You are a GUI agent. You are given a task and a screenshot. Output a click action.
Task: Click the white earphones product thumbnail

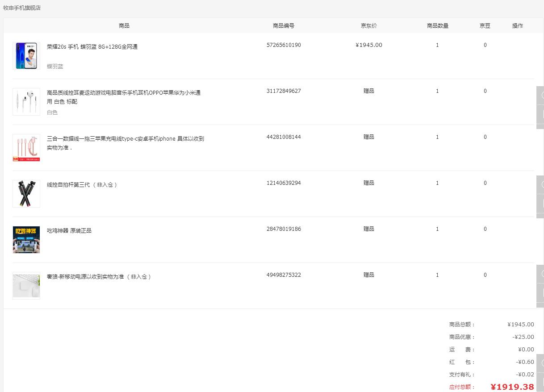click(x=26, y=101)
